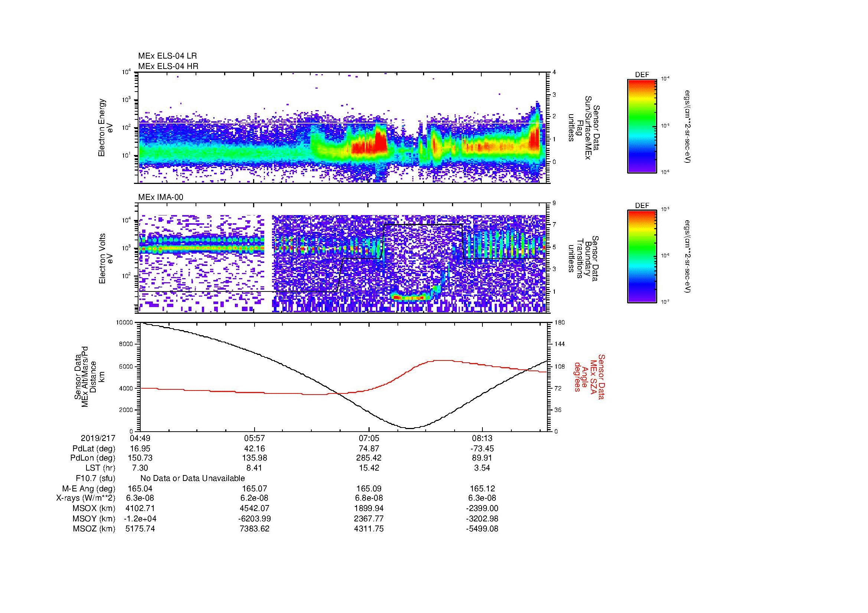Viewport: 868px width, 613px height.
Task: Click the X-rays value '6.8e-08'
Action: point(369,498)
